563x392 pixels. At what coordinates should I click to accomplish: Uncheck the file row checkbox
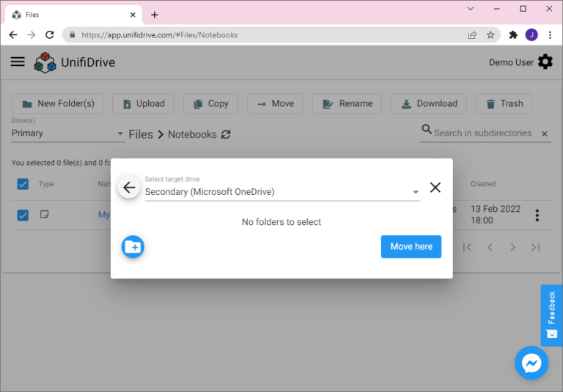click(x=23, y=215)
